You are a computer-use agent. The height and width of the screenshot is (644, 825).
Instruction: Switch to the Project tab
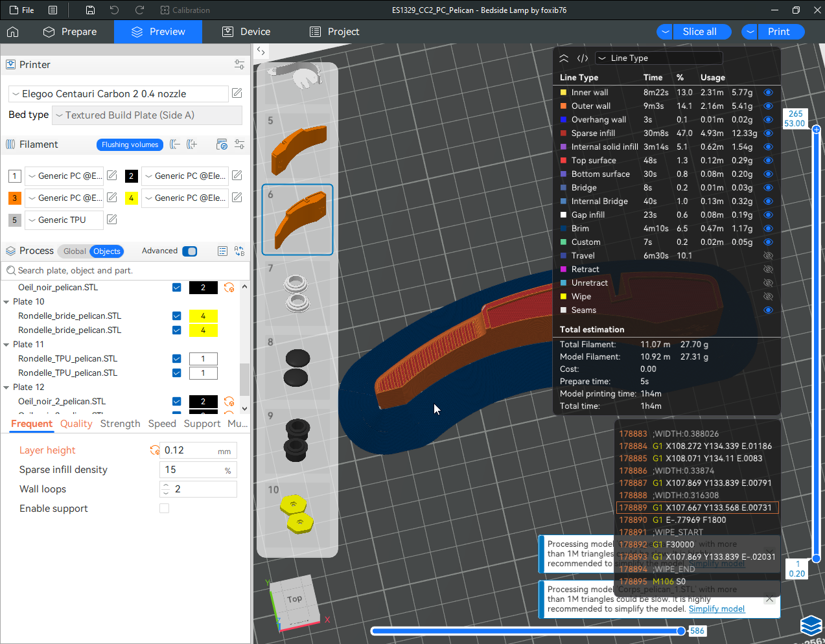pos(334,32)
